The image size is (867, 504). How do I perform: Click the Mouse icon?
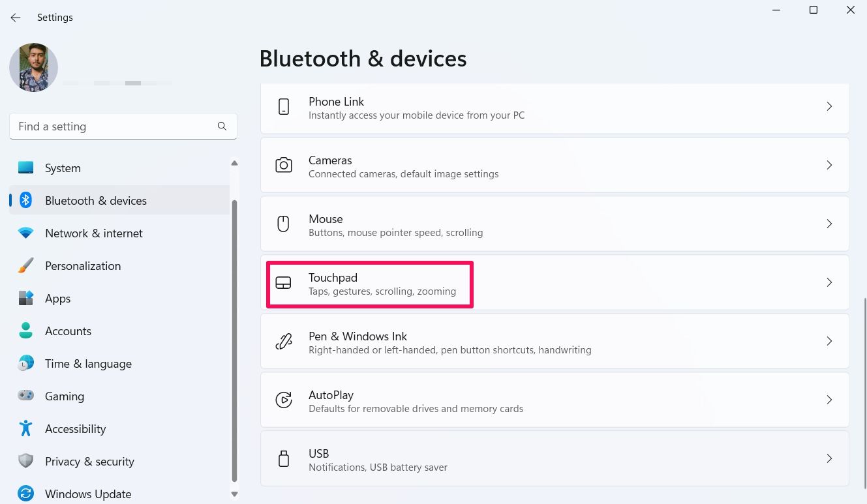point(284,224)
